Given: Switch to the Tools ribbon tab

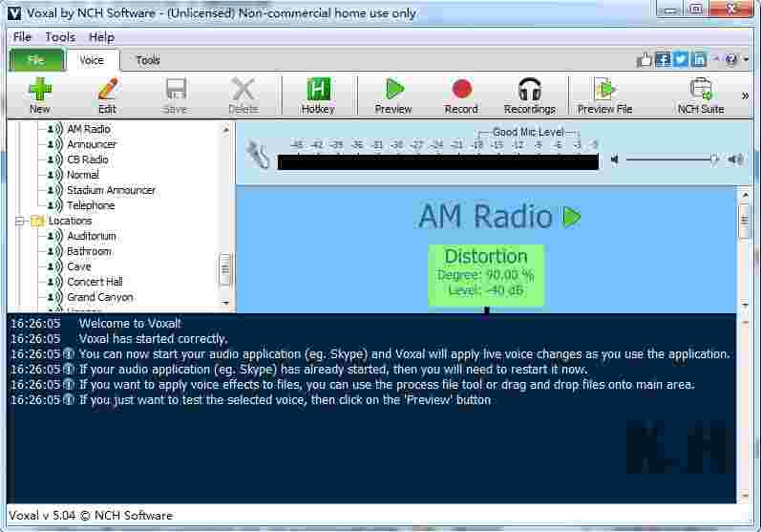Looking at the screenshot, I should 148,60.
